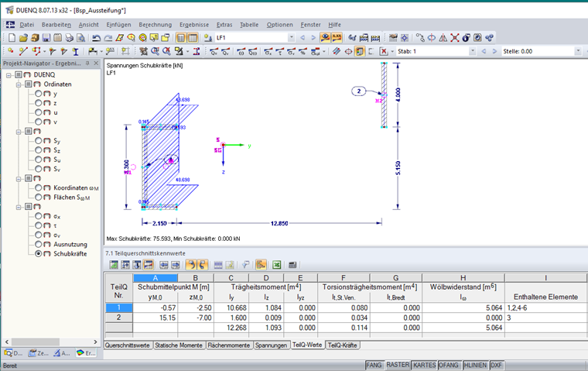Screen dimensions: 588x371
Task: Open the Berechnung menu
Action: 156,25
